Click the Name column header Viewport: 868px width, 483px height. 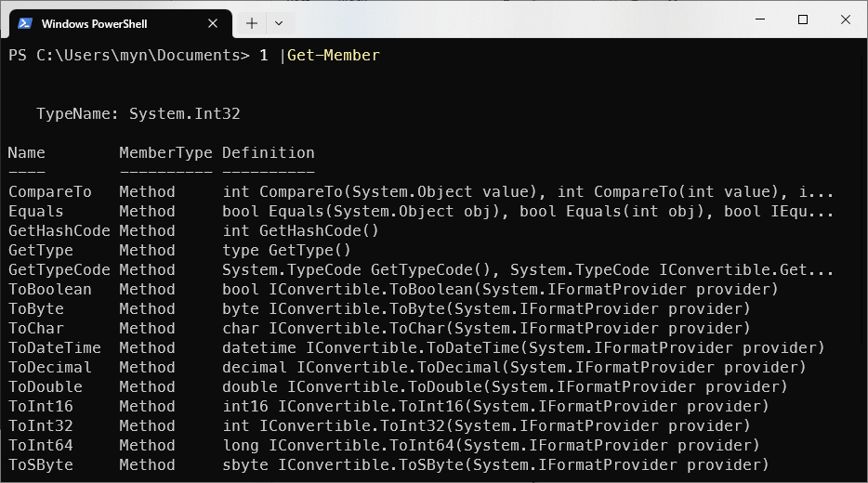click(27, 152)
